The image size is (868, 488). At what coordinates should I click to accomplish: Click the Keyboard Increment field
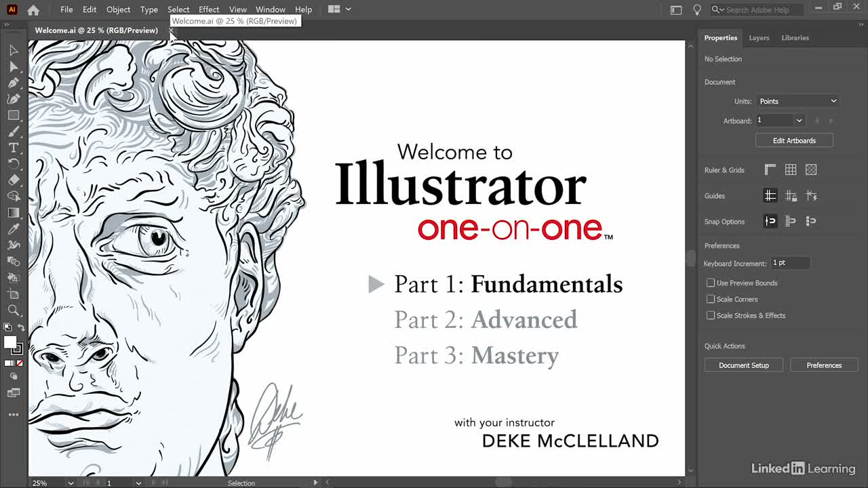[790, 263]
